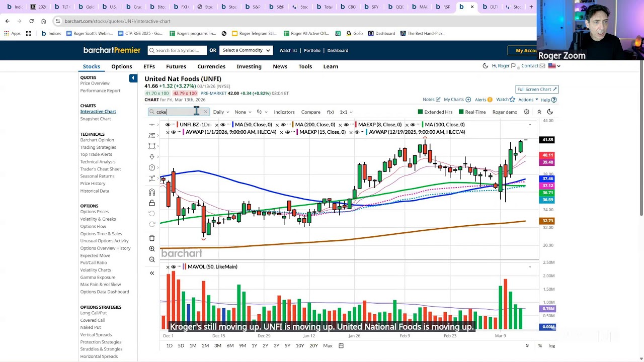Open the Futures menu tab

pyautogui.click(x=176, y=66)
